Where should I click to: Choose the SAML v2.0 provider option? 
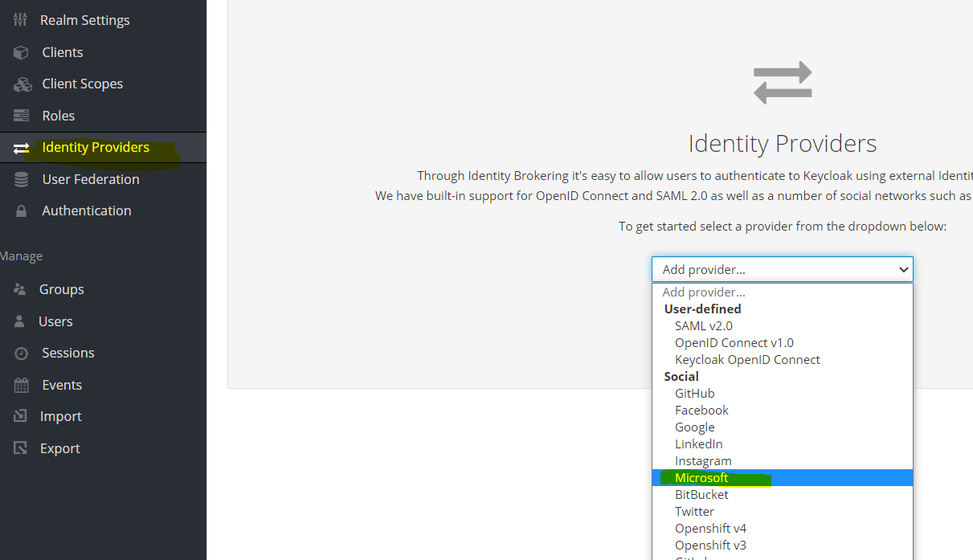coord(703,325)
